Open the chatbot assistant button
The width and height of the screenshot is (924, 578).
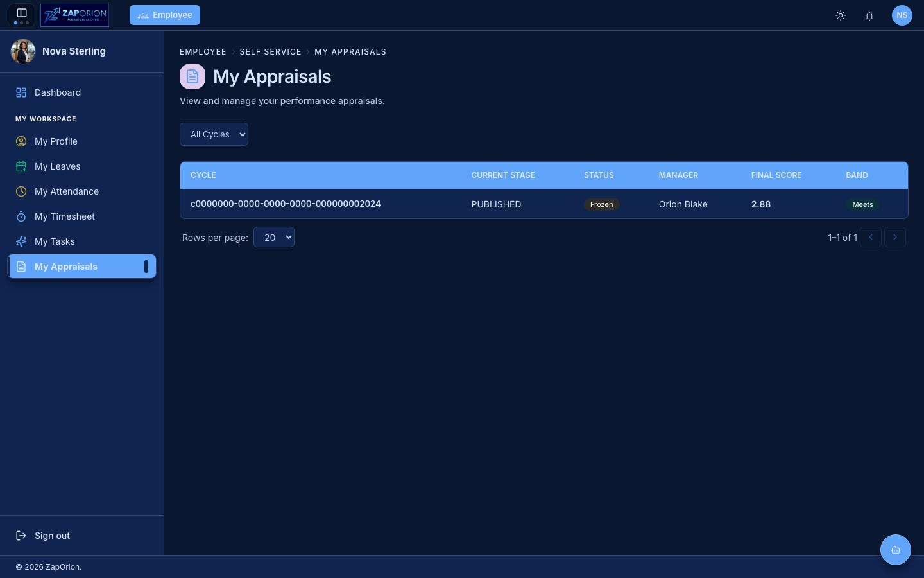coord(896,550)
